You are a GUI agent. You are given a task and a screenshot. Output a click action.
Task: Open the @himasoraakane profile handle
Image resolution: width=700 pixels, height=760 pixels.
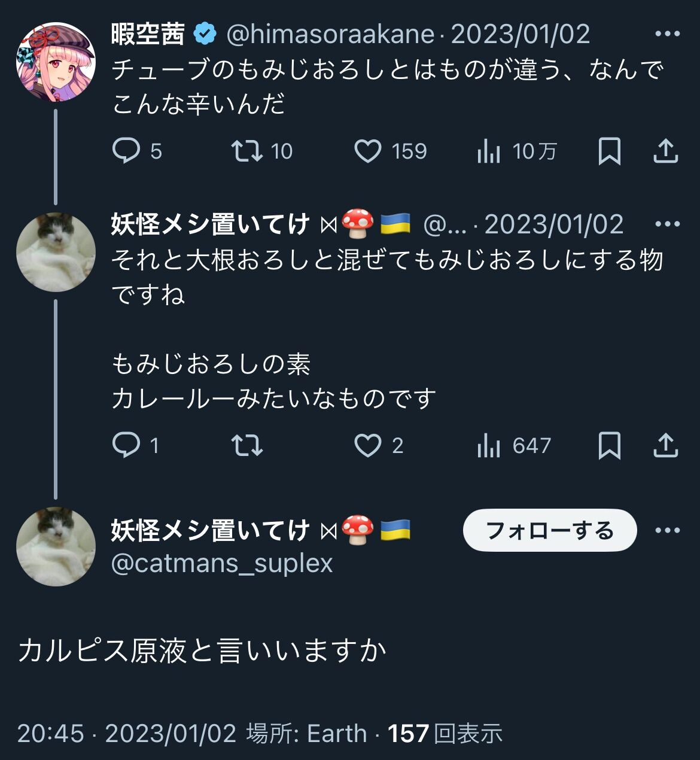pos(330,34)
